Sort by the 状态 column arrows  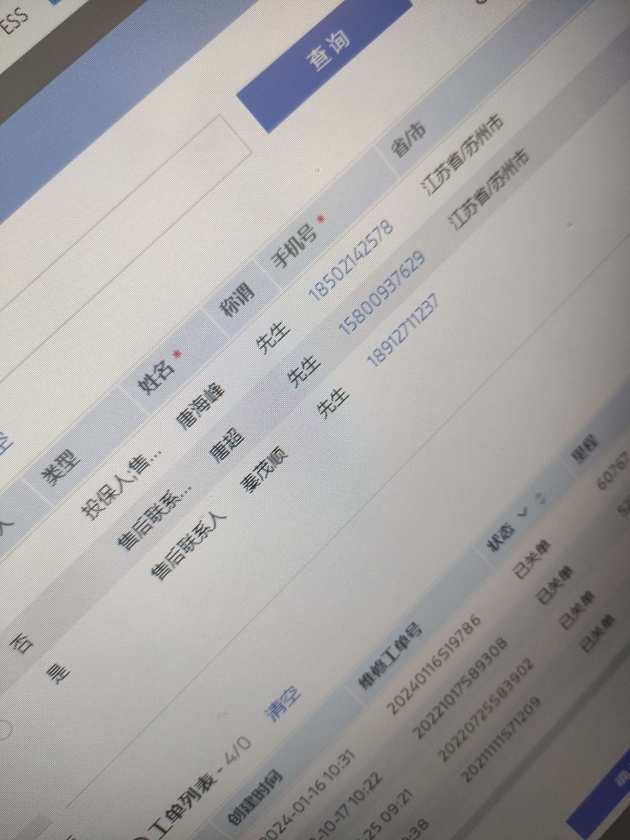(541, 497)
